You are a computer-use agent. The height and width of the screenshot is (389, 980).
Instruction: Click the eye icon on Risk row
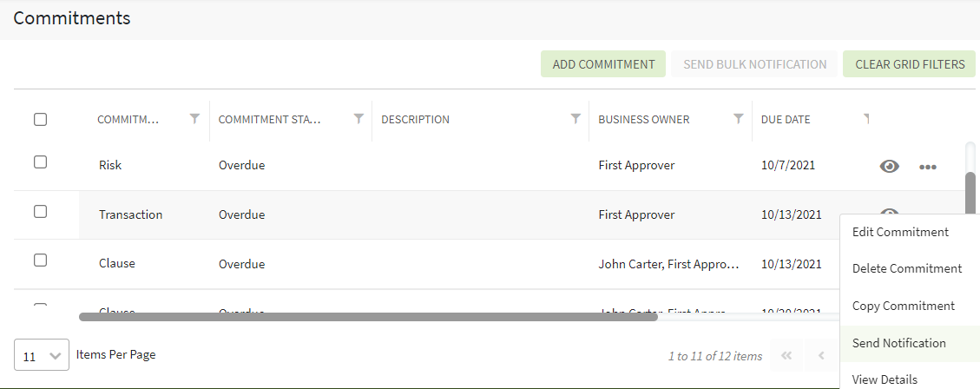click(890, 167)
